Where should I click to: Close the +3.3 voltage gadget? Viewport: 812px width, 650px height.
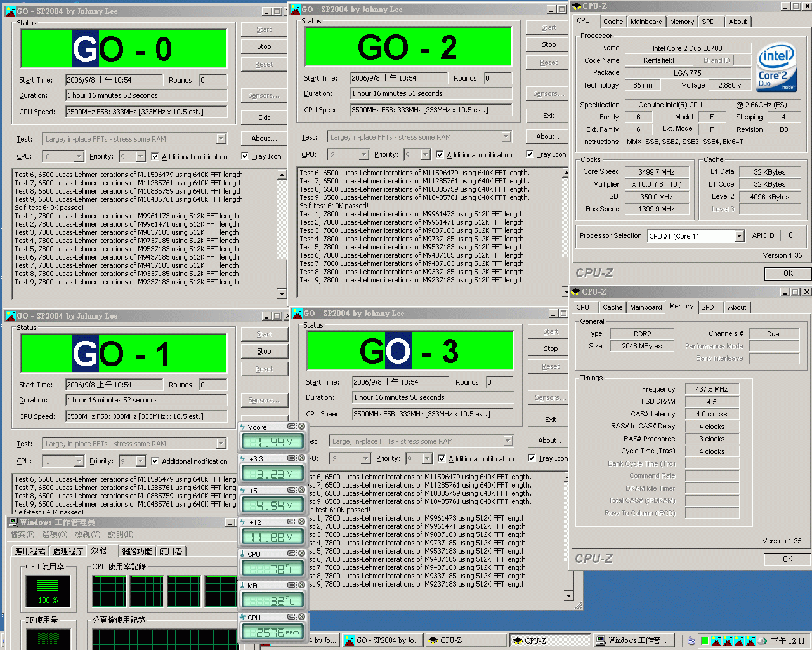302,458
